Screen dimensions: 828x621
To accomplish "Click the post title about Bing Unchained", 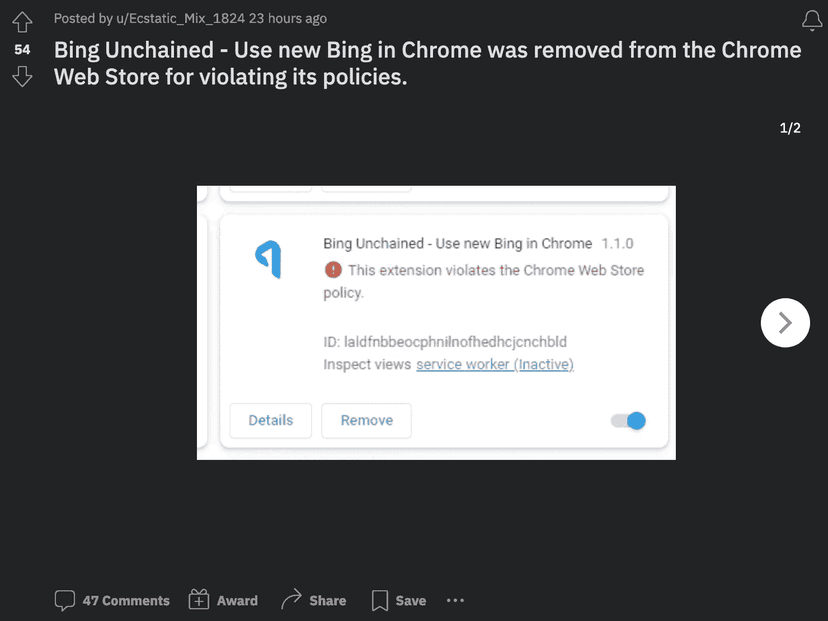I will (x=427, y=63).
